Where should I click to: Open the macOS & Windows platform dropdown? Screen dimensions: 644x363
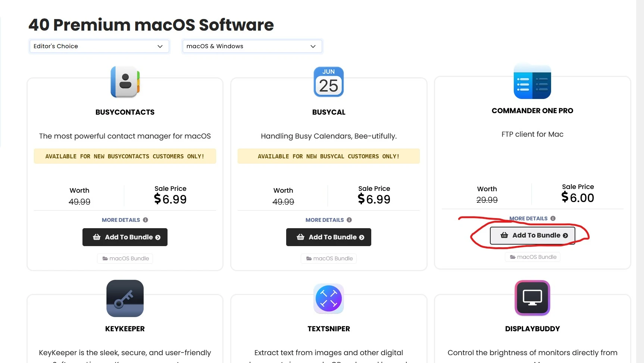(x=252, y=46)
